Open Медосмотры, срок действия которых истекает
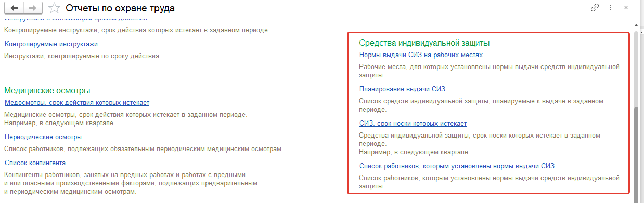The image size is (644, 203). (76, 102)
